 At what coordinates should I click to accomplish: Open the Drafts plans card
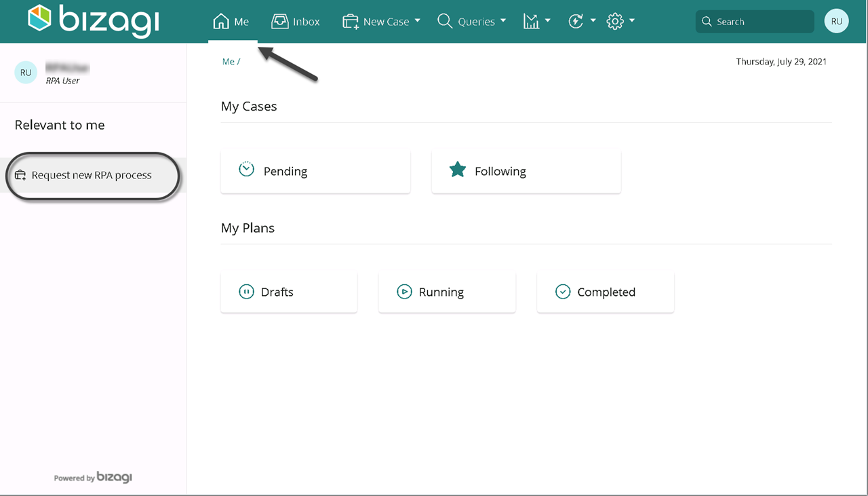click(x=289, y=292)
